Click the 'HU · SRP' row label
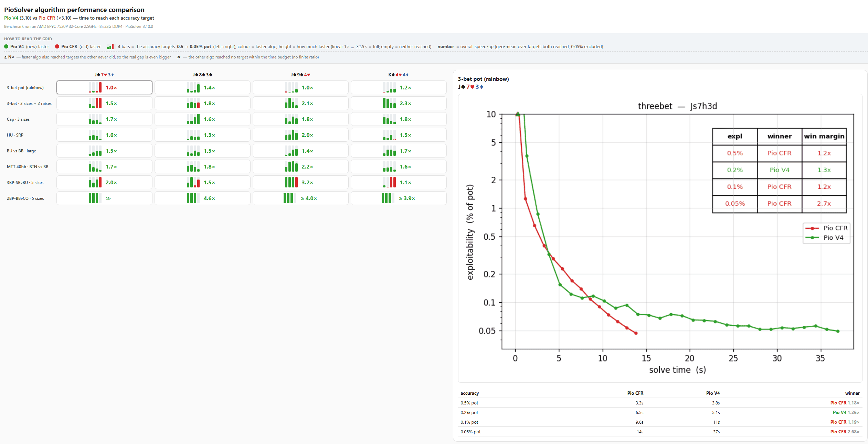868x444 pixels. tap(15, 135)
